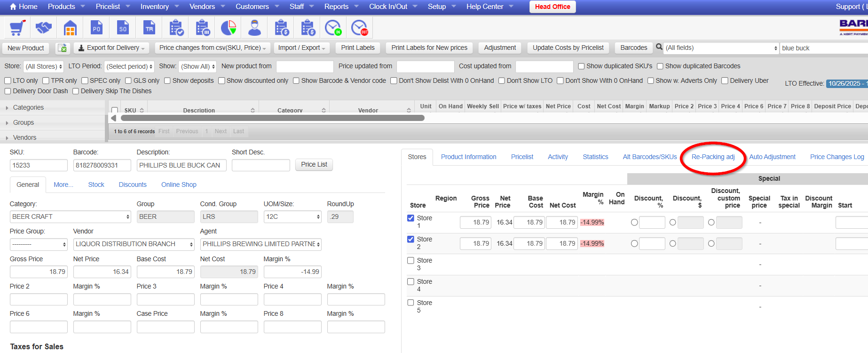Click the Clock IN icon

(x=333, y=28)
